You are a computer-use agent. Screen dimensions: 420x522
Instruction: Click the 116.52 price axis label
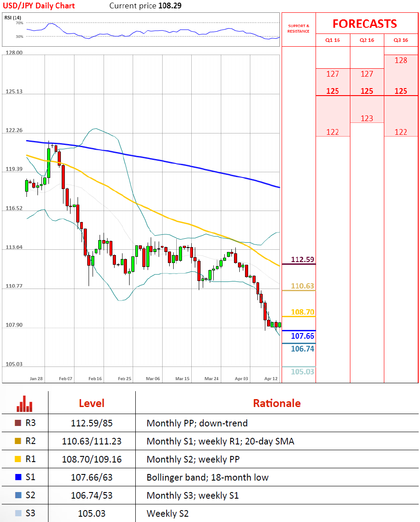(14, 208)
